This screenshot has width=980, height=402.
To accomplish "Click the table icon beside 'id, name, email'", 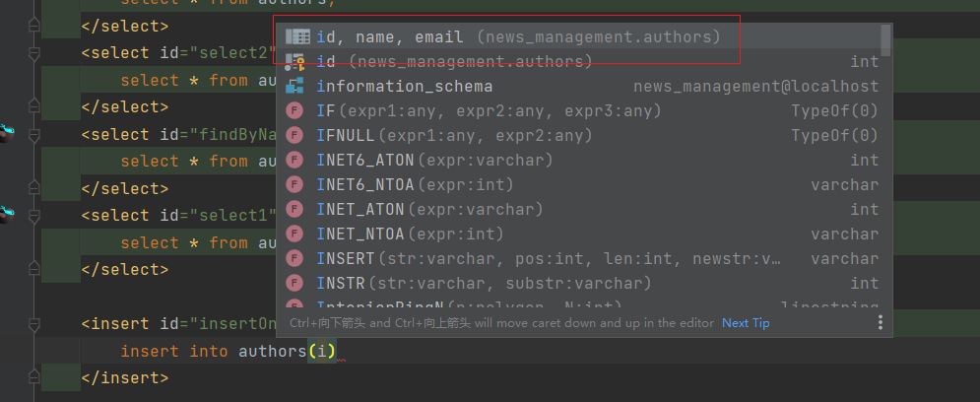I will point(297,36).
